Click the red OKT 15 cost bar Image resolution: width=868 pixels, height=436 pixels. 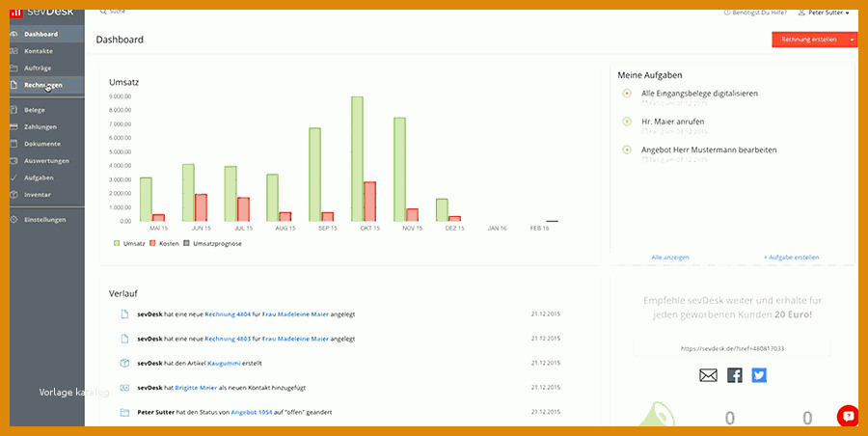pos(369,202)
